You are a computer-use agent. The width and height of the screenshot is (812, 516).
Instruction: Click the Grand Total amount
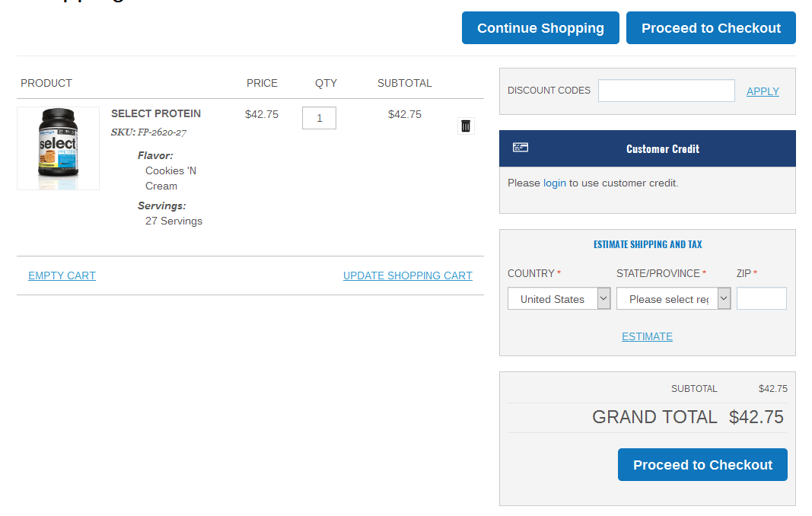coord(756,417)
